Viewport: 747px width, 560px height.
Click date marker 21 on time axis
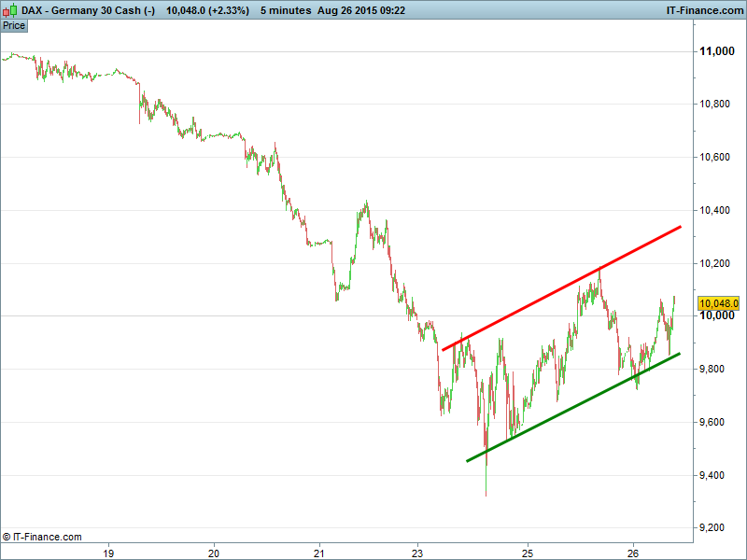(x=318, y=552)
